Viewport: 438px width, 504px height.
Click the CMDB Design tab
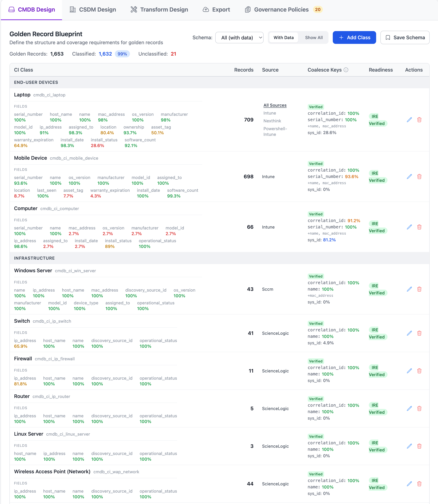point(31,10)
